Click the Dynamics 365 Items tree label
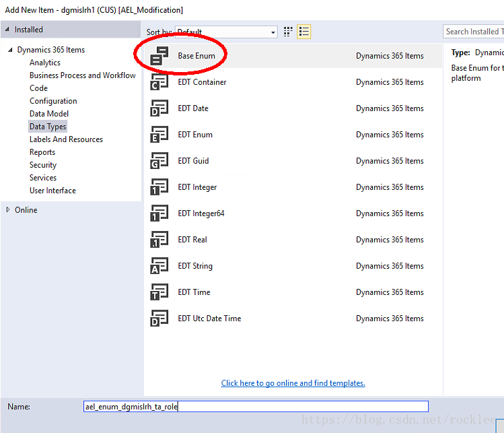This screenshot has width=504, height=433. coord(51,50)
